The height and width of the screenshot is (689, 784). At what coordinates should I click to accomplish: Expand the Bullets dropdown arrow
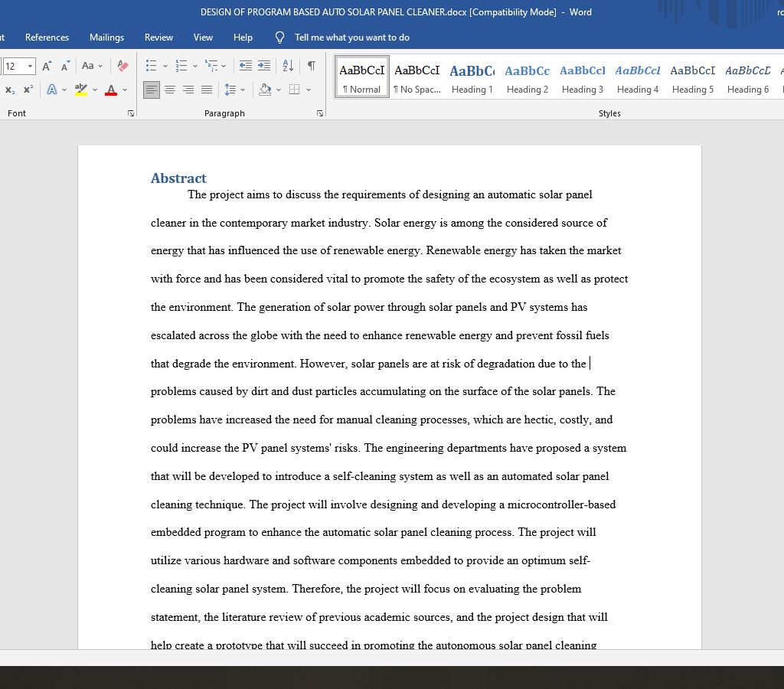tap(165, 66)
